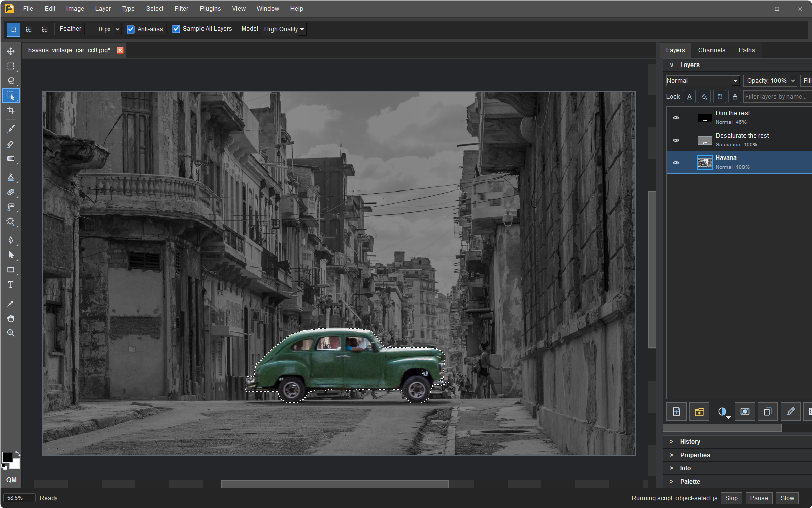Select the Healing Brush tool

[11, 192]
